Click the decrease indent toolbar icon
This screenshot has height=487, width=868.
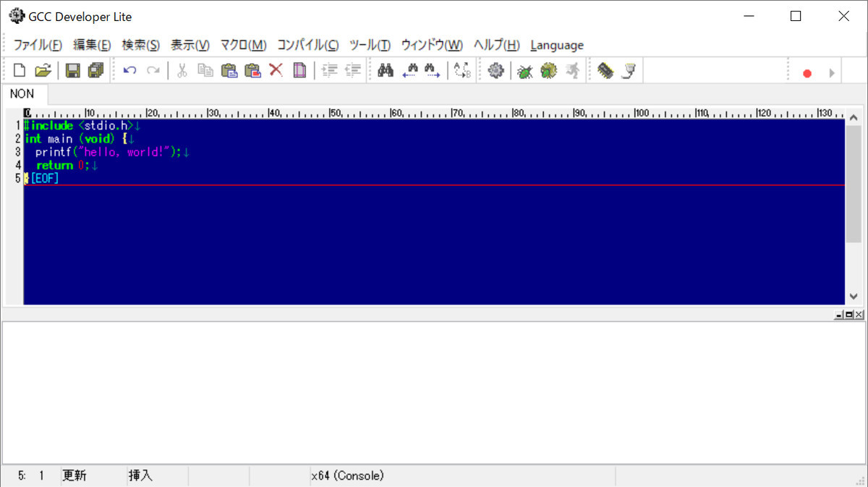point(352,71)
